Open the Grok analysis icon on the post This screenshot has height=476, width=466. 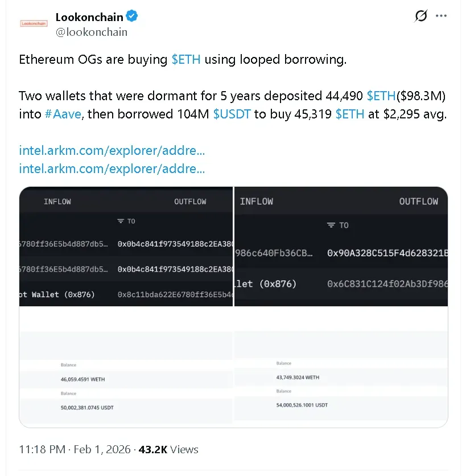click(x=420, y=16)
